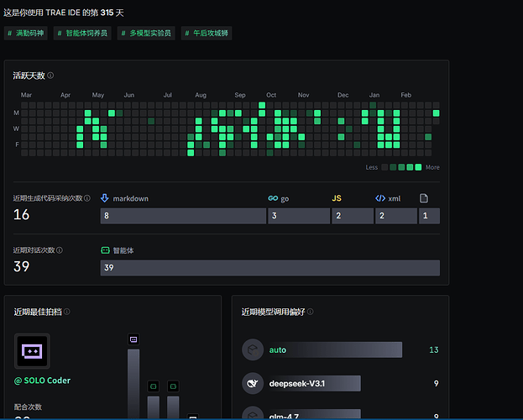Click the go language icon

click(x=273, y=198)
